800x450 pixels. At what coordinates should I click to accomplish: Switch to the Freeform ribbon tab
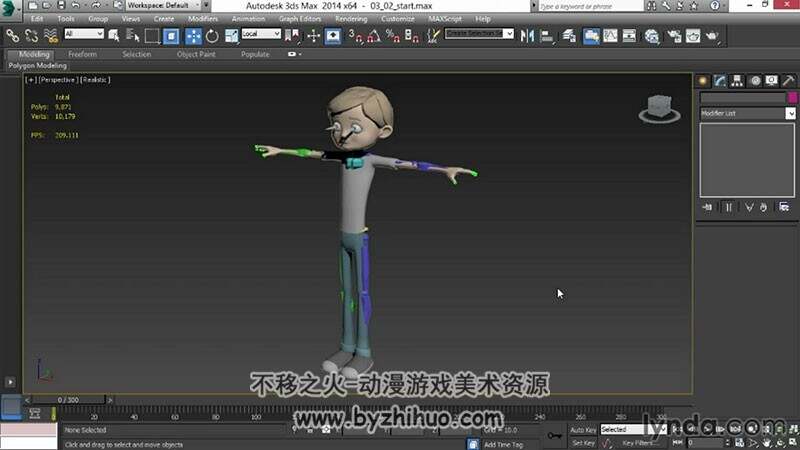tap(82, 54)
